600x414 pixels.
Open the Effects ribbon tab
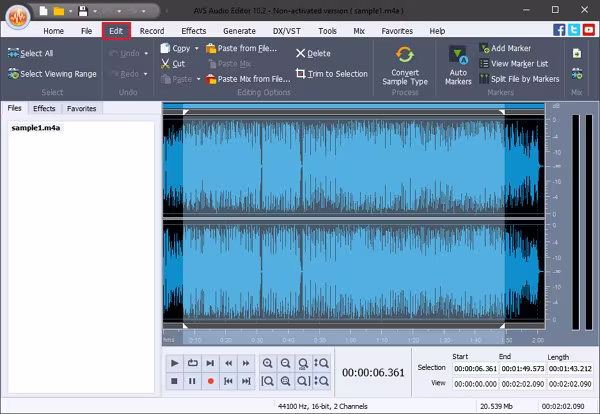193,31
